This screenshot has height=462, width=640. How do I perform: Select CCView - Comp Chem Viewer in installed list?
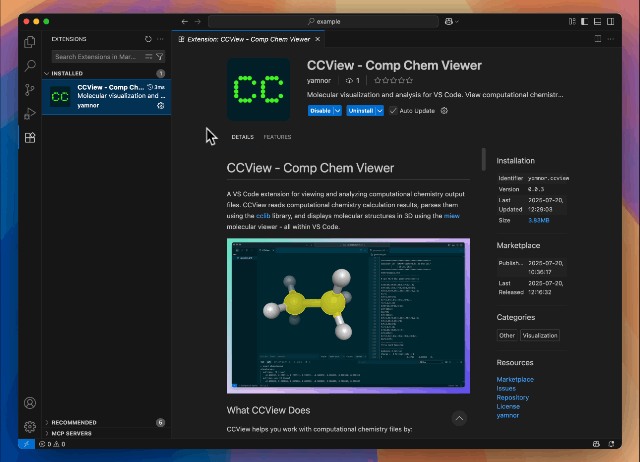pos(106,97)
